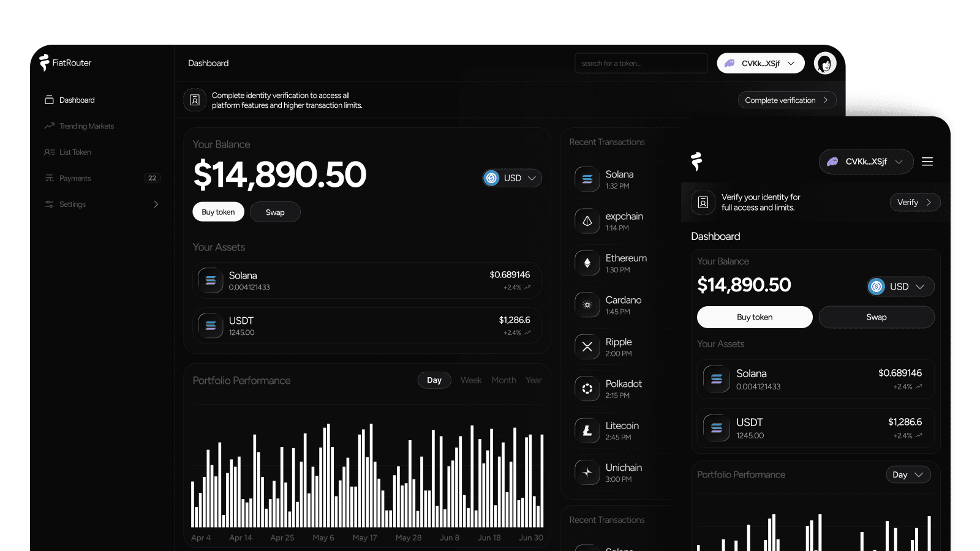Click Dashboard icon in sidebar
Screen dimensions: 980x551
coord(49,100)
